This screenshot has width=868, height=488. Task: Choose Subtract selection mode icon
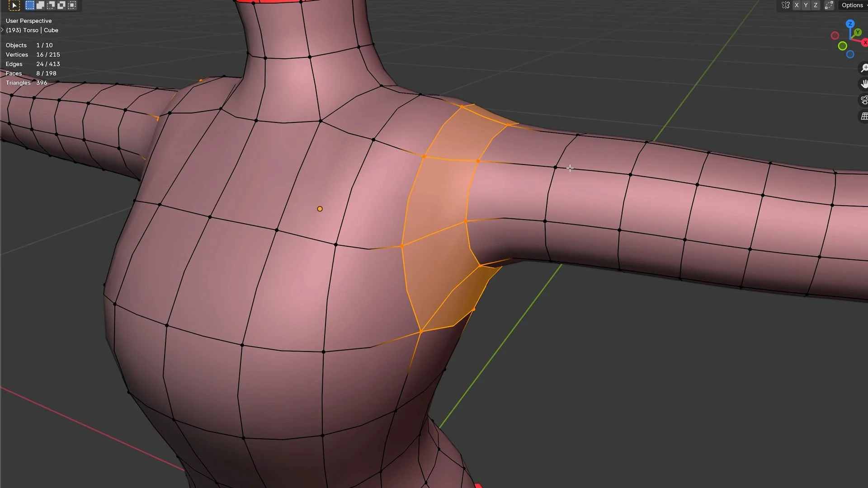(x=51, y=5)
